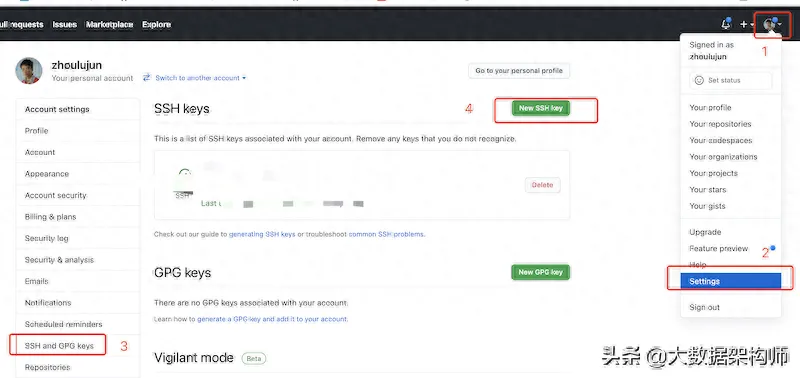This screenshot has width=800, height=378.
Task: Click the switch account arrows icon
Action: (x=147, y=78)
